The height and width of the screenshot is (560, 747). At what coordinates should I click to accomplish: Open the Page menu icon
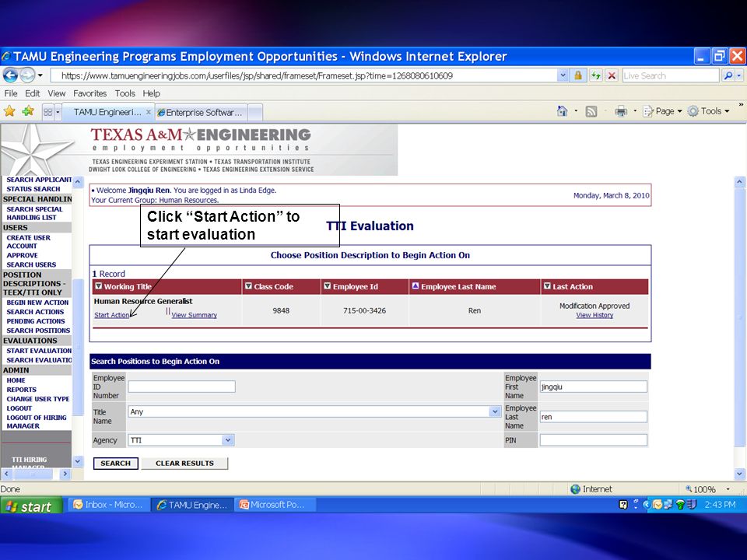tap(648, 111)
